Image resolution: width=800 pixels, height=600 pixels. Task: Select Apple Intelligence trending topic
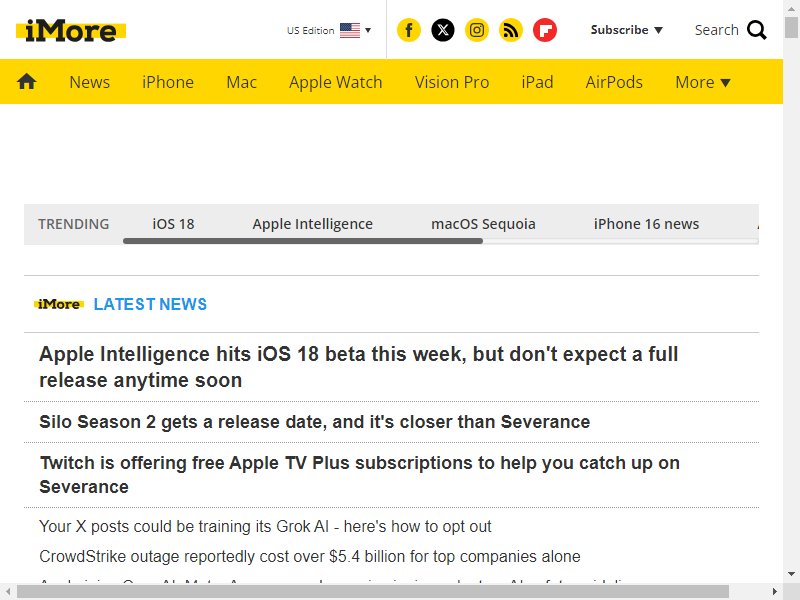click(313, 224)
